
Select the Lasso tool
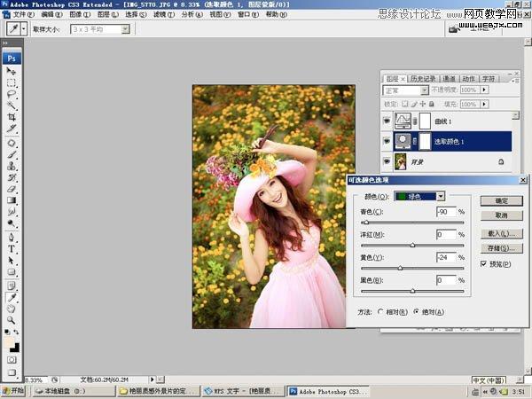click(12, 93)
